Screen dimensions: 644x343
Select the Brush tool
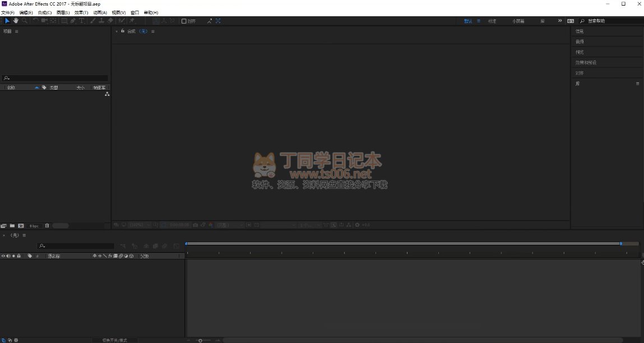tap(93, 21)
